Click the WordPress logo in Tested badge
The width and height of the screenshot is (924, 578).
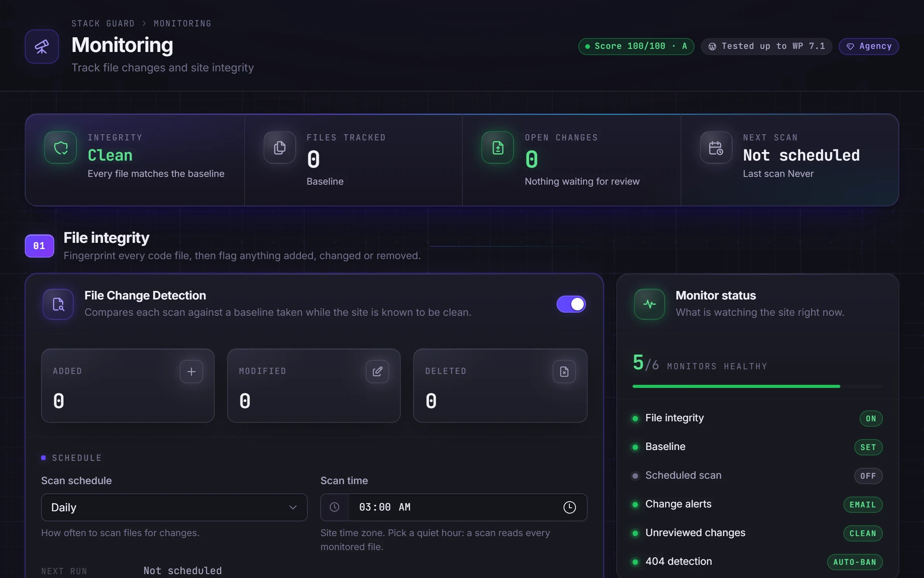pyautogui.click(x=712, y=47)
